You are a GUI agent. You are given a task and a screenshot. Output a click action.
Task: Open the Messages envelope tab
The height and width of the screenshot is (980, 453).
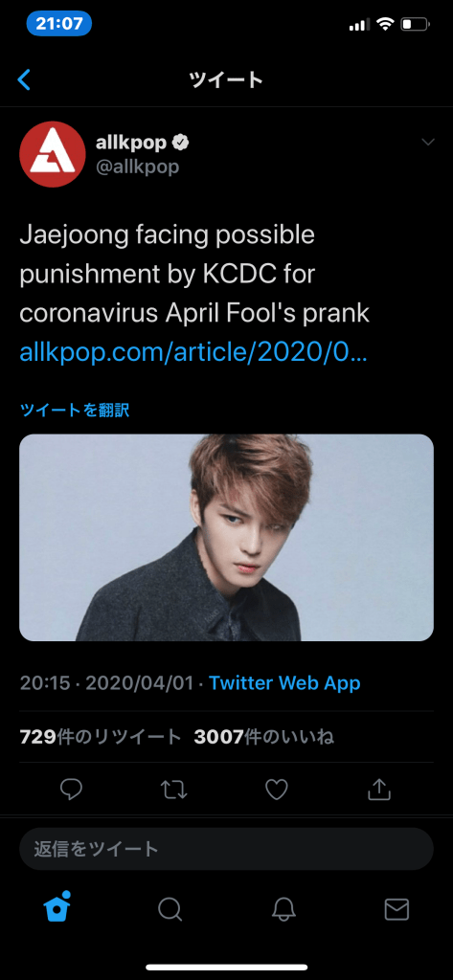point(396,909)
